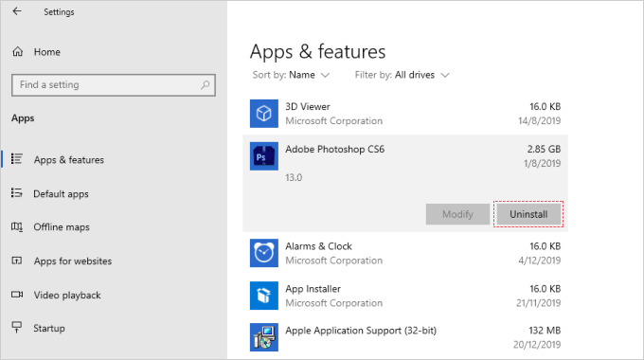Image resolution: width=644 pixels, height=360 pixels.
Task: Go to Home settings
Action: (46, 52)
